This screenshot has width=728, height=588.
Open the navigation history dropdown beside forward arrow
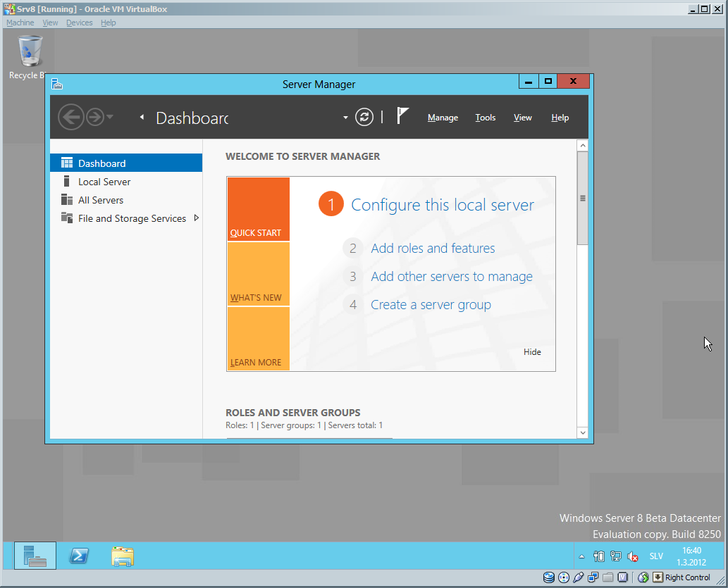pyautogui.click(x=109, y=117)
